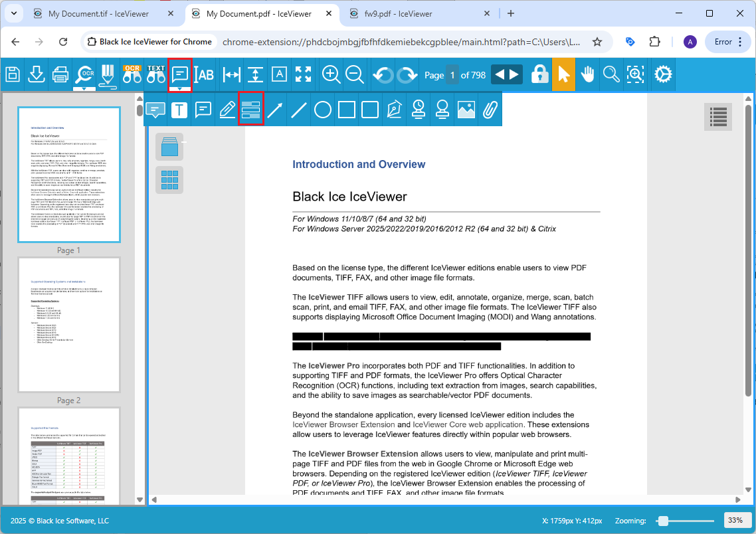Screen dimensions: 756x534
Task: Expand OCR tool dropdown arrow
Action: [84, 89]
